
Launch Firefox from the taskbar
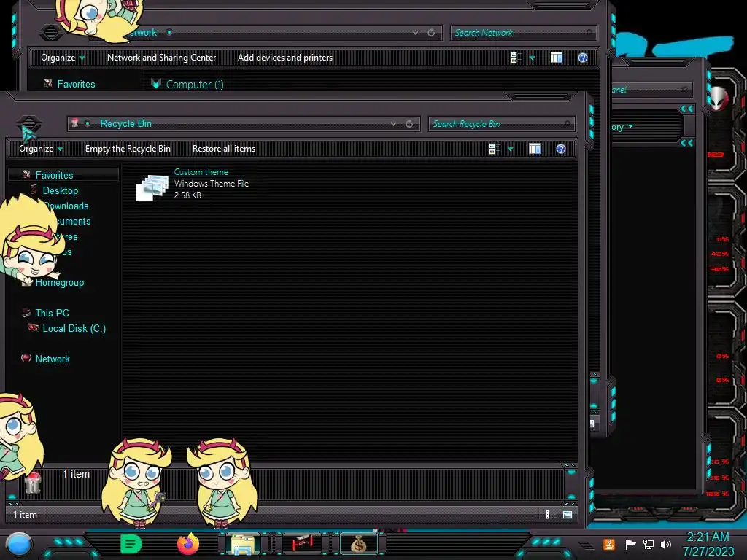187,544
